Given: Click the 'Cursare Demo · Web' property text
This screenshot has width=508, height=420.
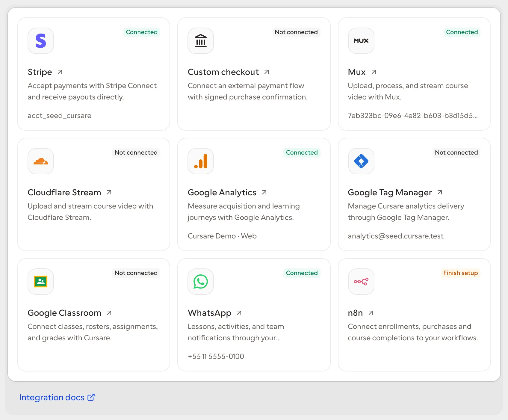Looking at the screenshot, I should (222, 236).
